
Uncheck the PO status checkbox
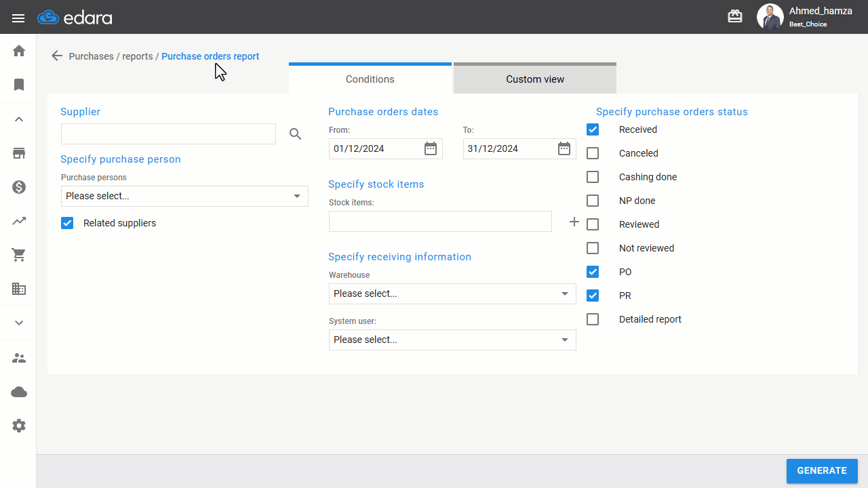pyautogui.click(x=593, y=272)
